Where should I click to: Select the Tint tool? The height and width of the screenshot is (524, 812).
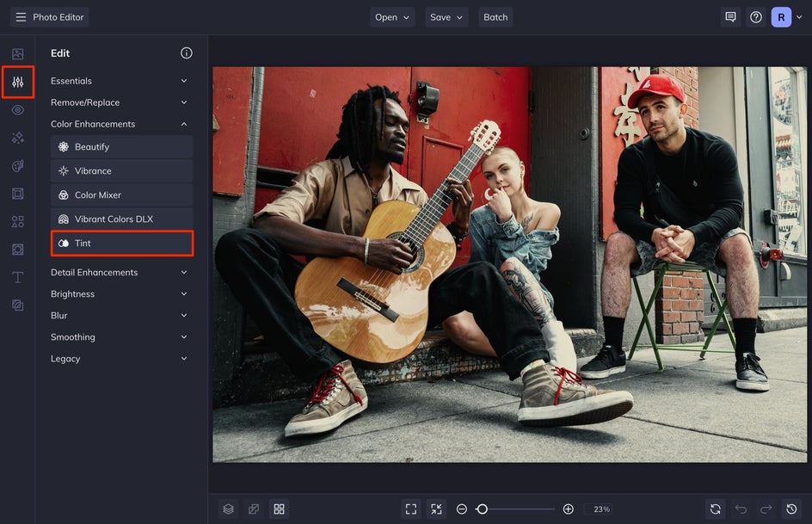click(122, 244)
